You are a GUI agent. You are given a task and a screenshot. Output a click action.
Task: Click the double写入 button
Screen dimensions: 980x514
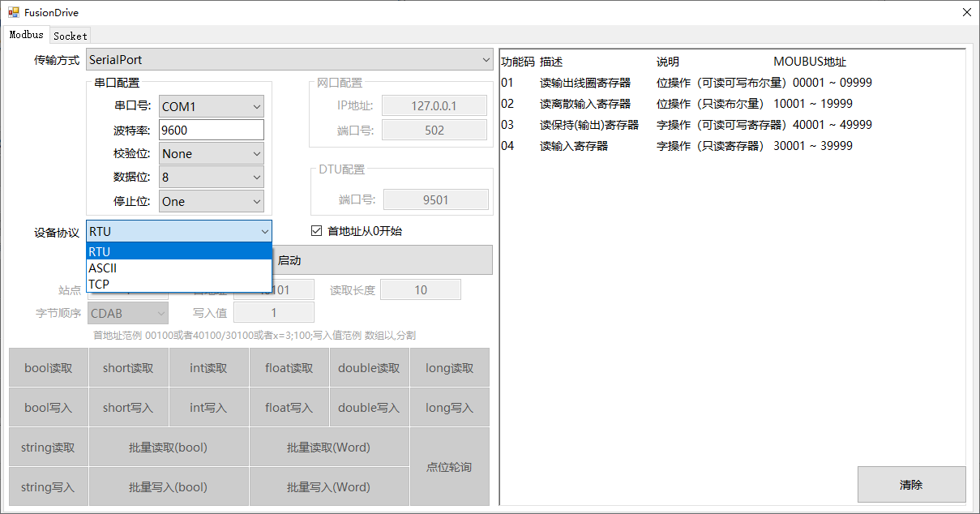[369, 407]
